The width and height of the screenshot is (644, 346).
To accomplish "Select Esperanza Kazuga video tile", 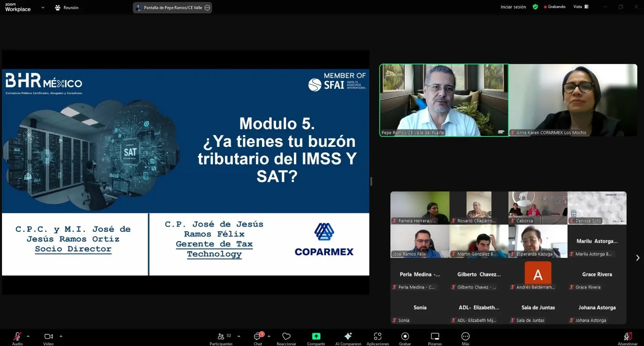I will (538, 241).
